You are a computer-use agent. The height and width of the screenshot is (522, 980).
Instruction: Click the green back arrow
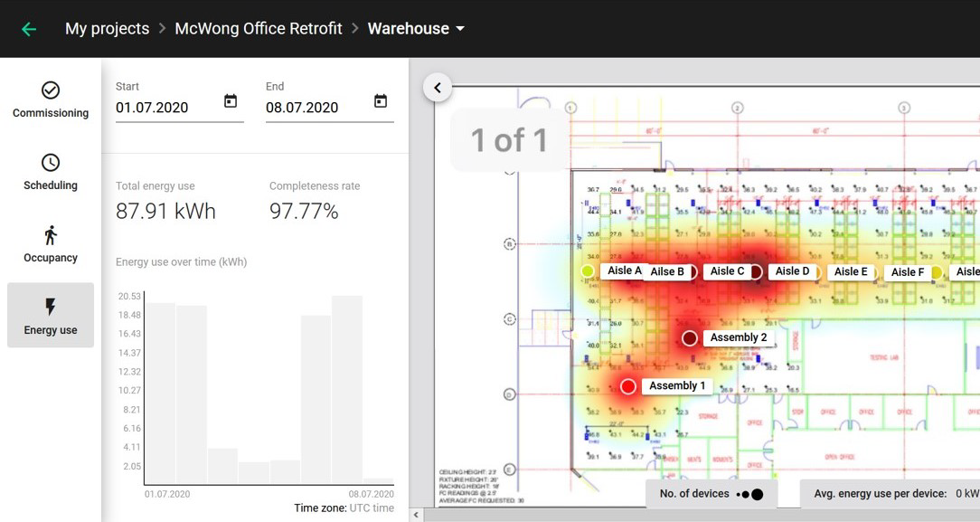click(x=29, y=29)
